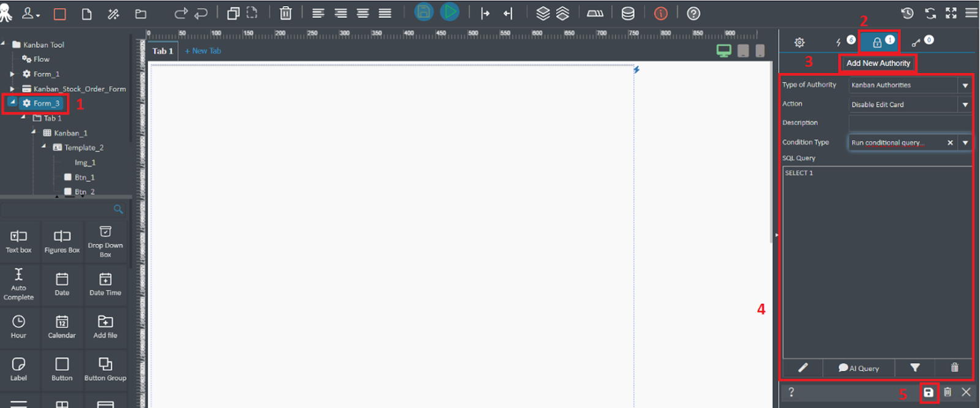Click the Description input field
The height and width of the screenshot is (408, 980).
coord(910,123)
